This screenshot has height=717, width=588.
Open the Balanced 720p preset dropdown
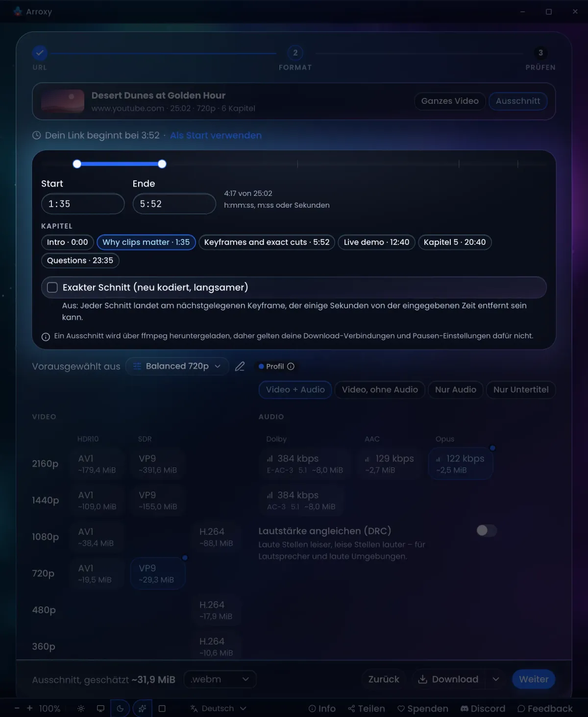click(177, 366)
